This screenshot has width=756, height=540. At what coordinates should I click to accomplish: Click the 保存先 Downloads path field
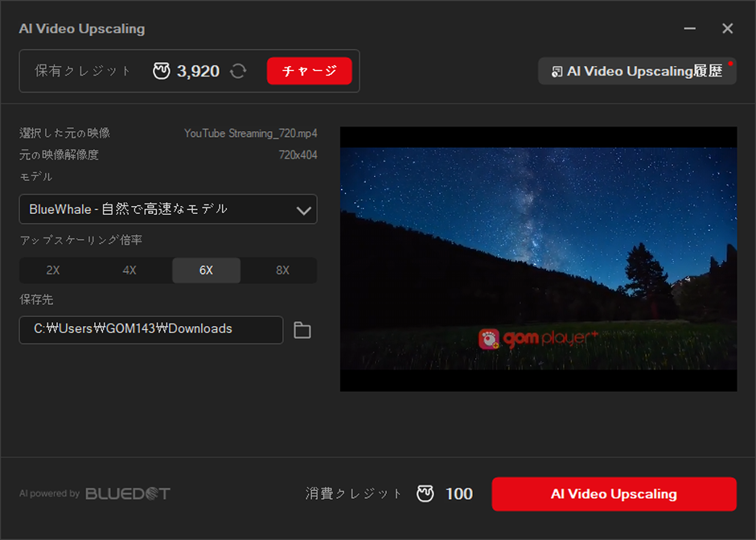(x=151, y=329)
